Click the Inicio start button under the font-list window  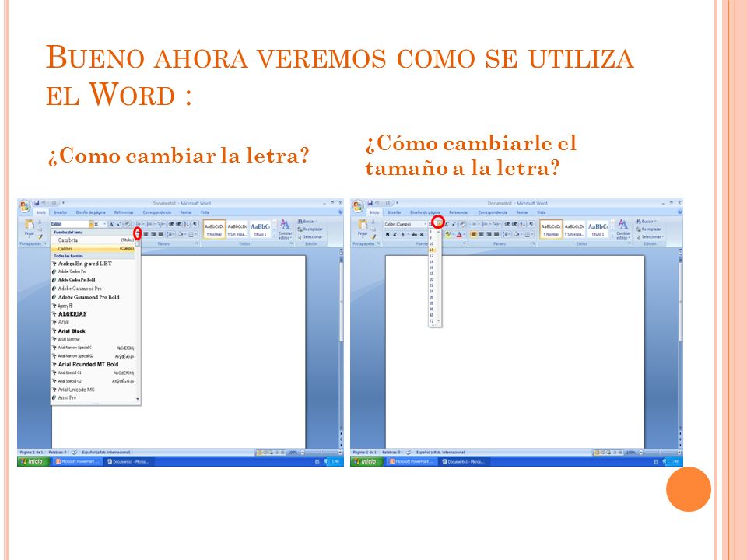[33, 461]
